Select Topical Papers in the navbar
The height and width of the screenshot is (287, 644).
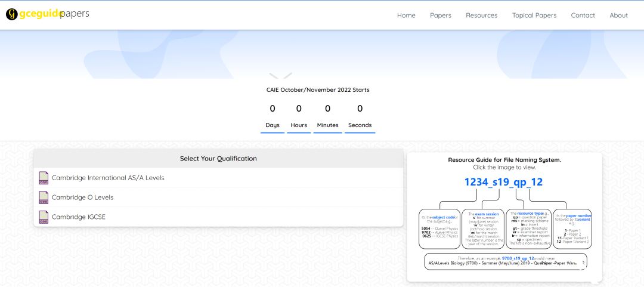coord(534,16)
